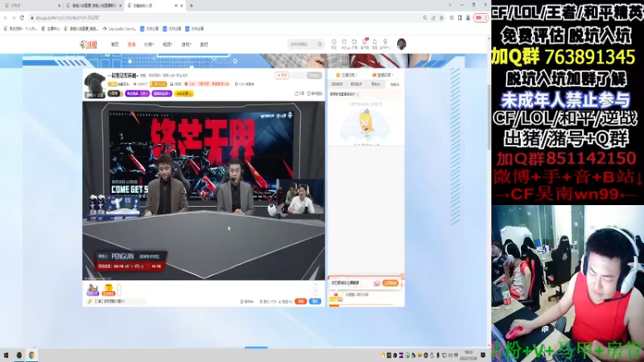Screen dimensions: 644x362
Task: Expand the 游戏 dropdown menu
Action: [187, 44]
